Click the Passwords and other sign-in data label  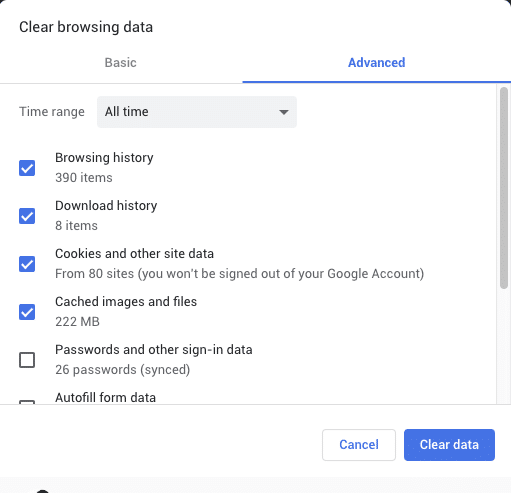[154, 349]
